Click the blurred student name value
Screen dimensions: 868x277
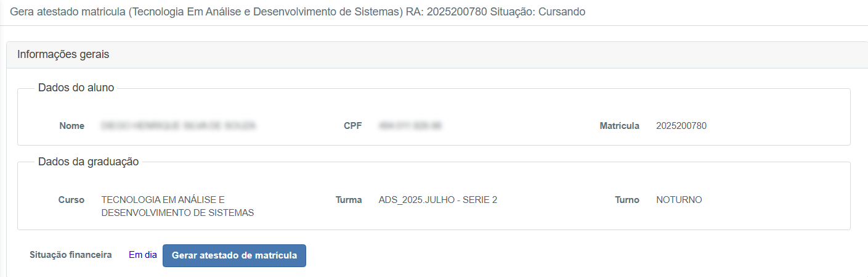[178, 126]
